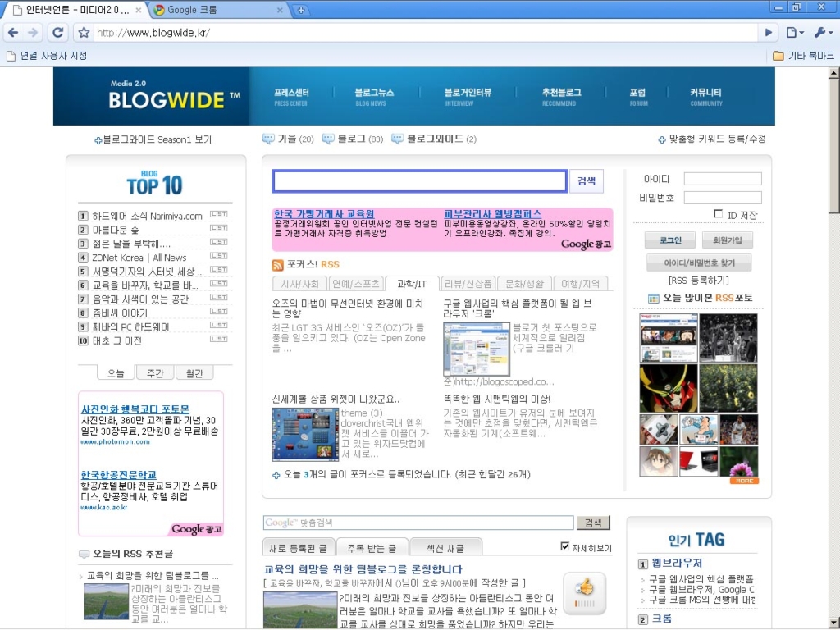
Task: Open the 한국 가맹거래사 교육원 ad link
Action: (323, 214)
